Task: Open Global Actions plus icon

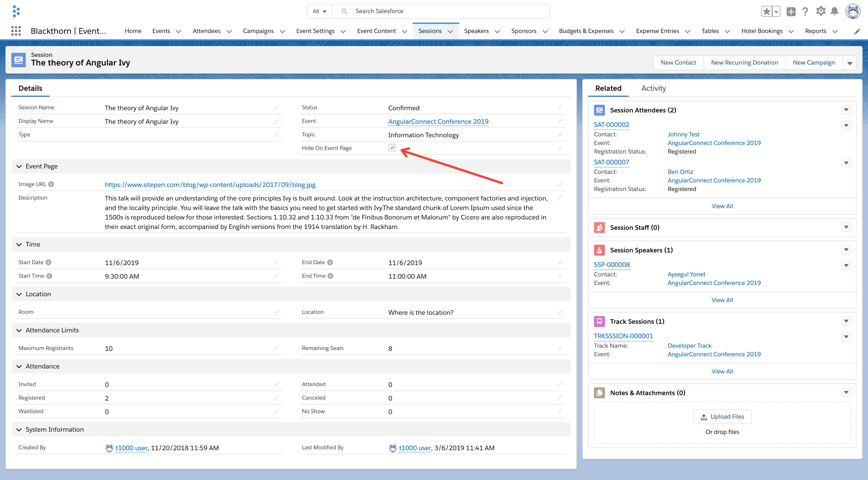Action: [x=791, y=12]
